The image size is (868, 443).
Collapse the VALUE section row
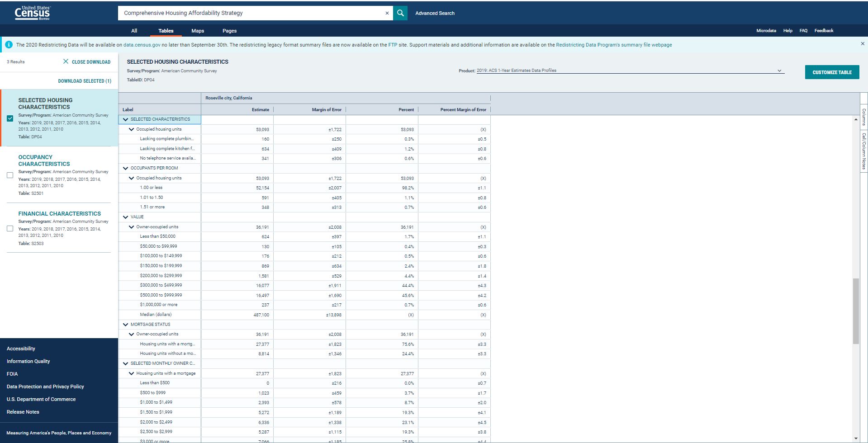tap(126, 217)
